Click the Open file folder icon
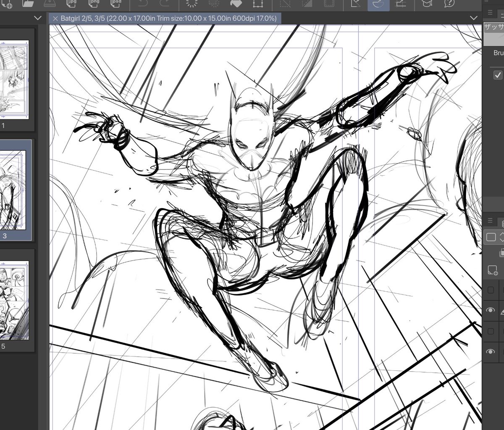The height and width of the screenshot is (430, 504). 28,4
